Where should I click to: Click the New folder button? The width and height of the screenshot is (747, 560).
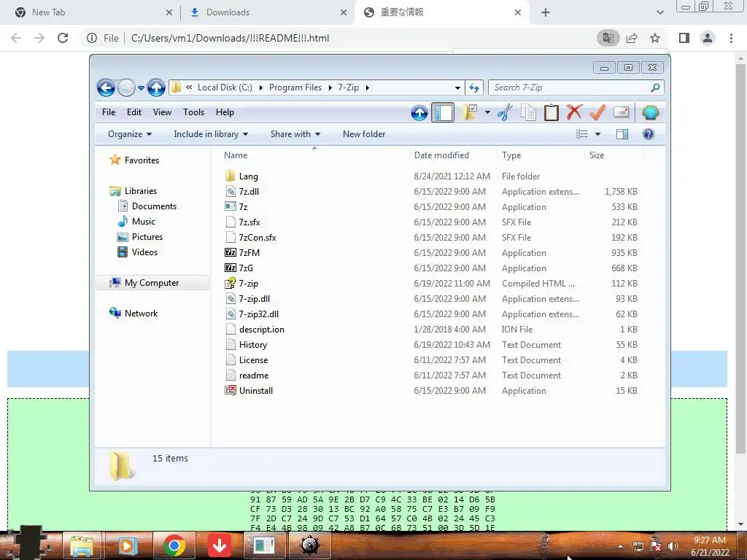(364, 134)
